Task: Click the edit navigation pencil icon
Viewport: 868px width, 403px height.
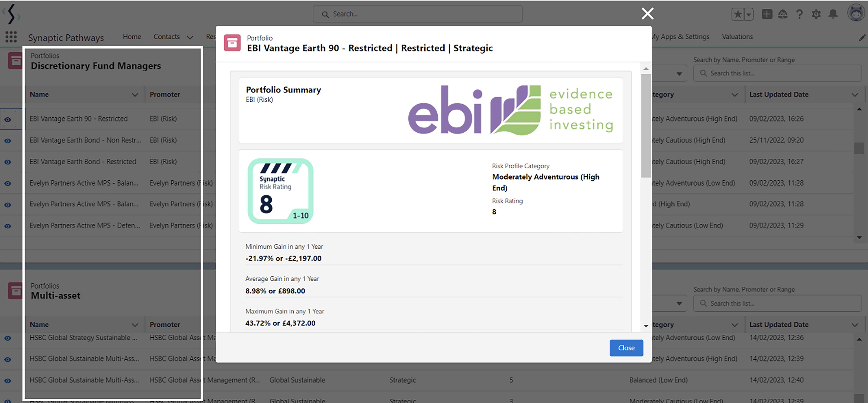Action: [x=862, y=38]
